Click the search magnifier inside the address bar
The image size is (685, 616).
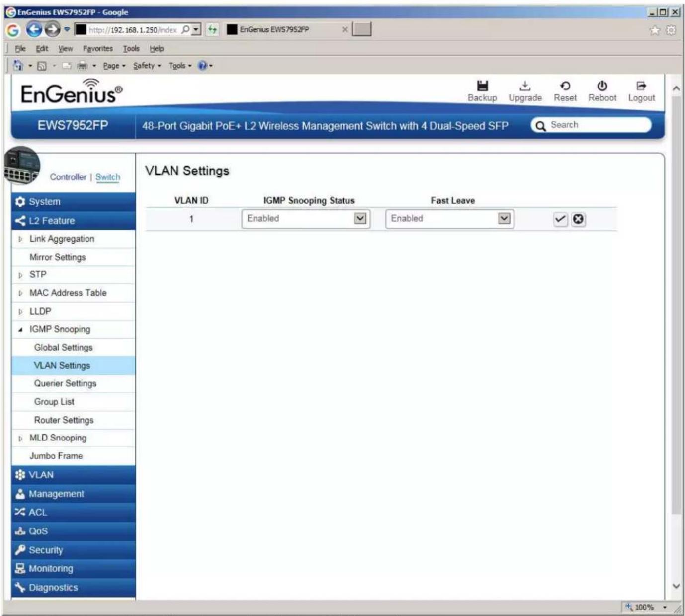(185, 30)
